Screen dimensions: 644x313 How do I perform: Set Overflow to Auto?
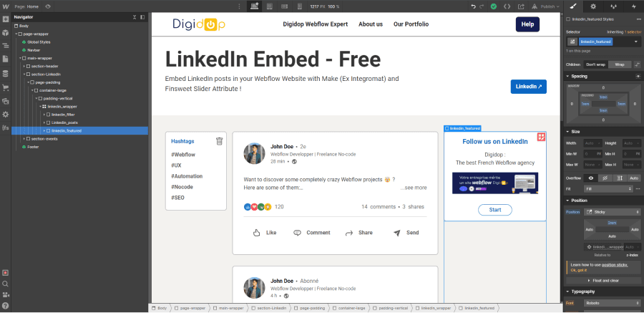click(634, 178)
